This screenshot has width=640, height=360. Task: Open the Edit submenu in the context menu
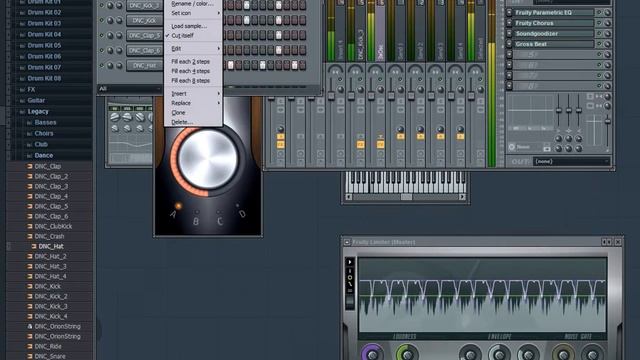click(193, 49)
